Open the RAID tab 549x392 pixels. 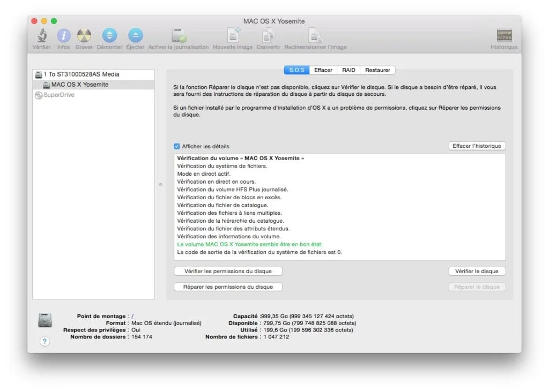pos(348,70)
